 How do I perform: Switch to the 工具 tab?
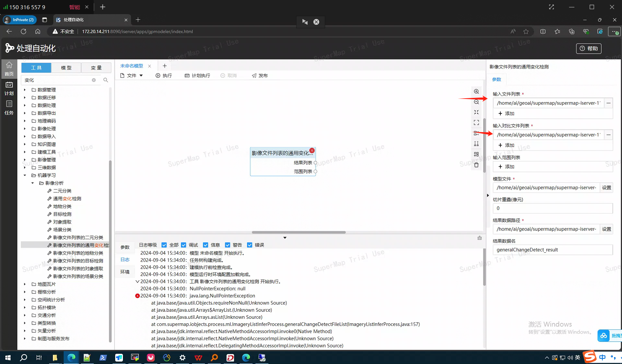click(x=36, y=67)
